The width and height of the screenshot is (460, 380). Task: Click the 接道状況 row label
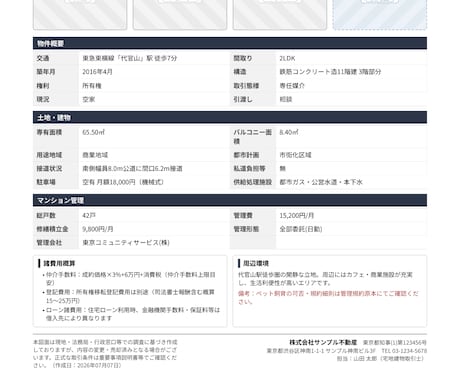[49, 169]
